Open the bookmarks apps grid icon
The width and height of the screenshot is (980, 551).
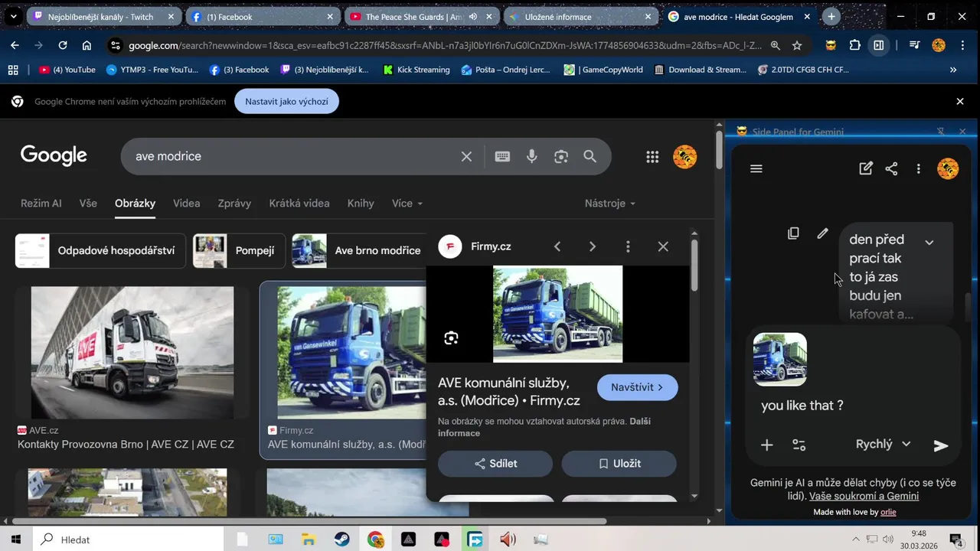[x=13, y=70]
